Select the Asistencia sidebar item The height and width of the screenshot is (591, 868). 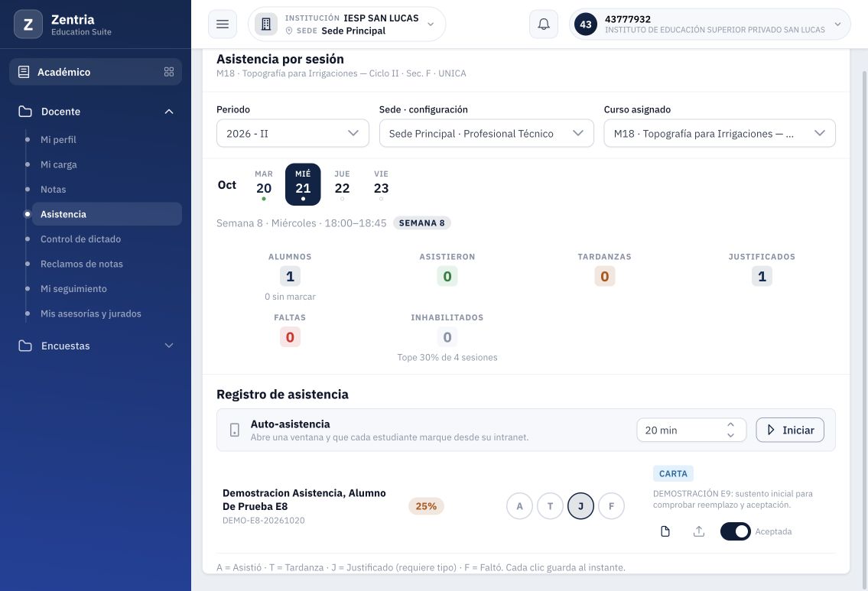coord(107,214)
